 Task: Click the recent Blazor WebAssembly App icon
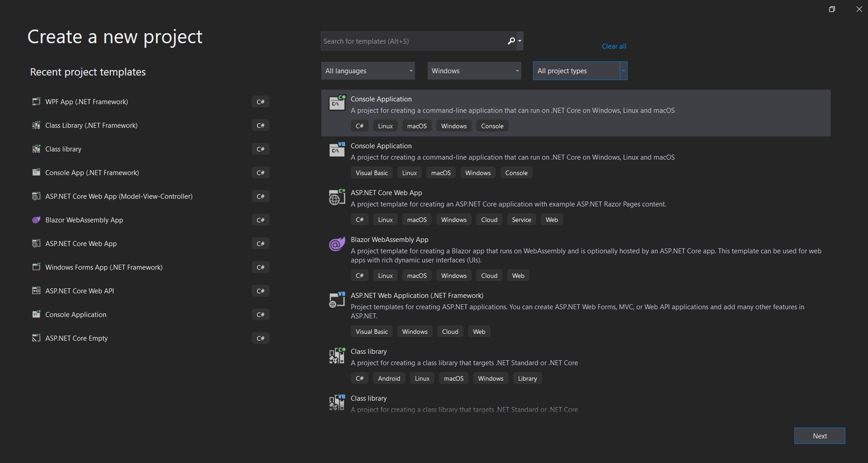(x=36, y=220)
